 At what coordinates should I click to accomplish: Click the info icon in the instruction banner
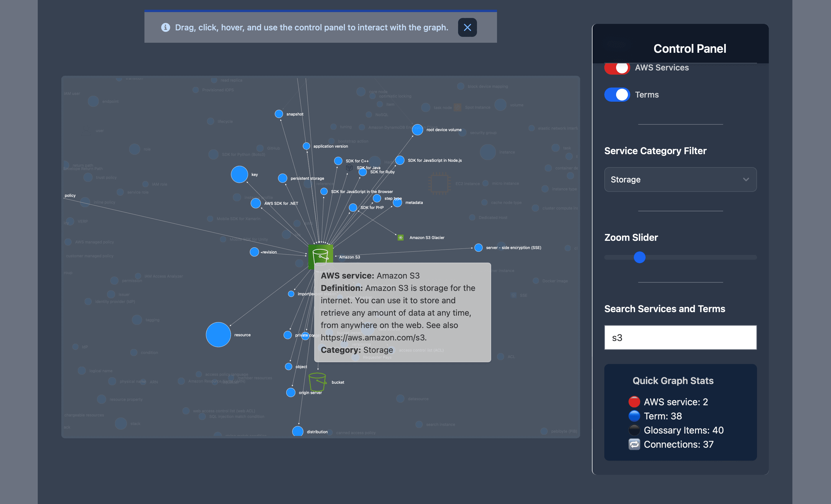(166, 27)
